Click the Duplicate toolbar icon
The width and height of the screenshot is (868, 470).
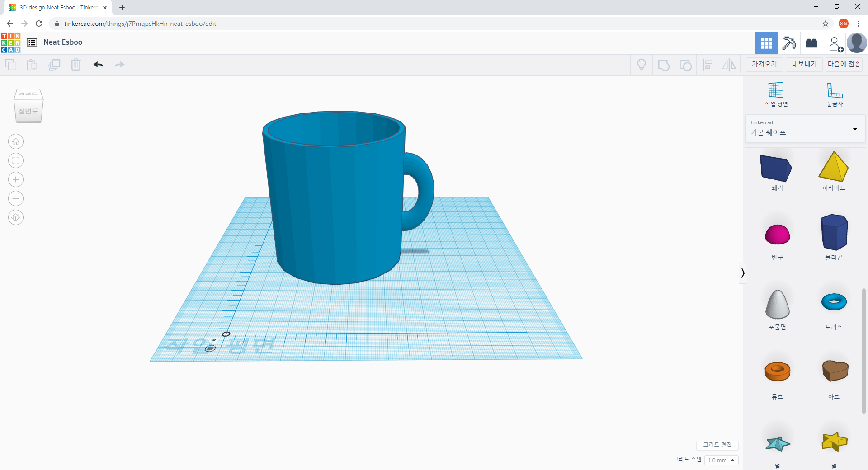coord(54,65)
